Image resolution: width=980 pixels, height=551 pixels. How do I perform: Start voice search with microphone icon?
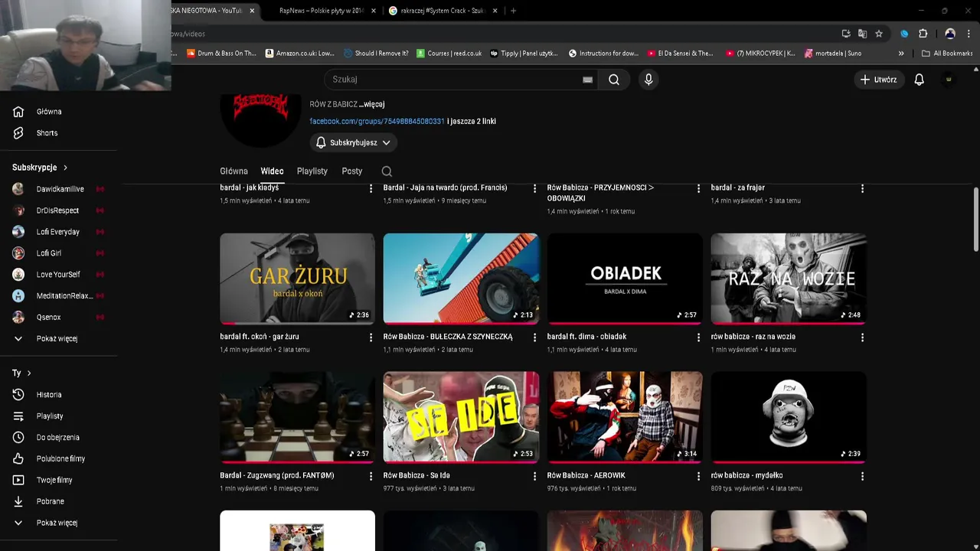(648, 80)
